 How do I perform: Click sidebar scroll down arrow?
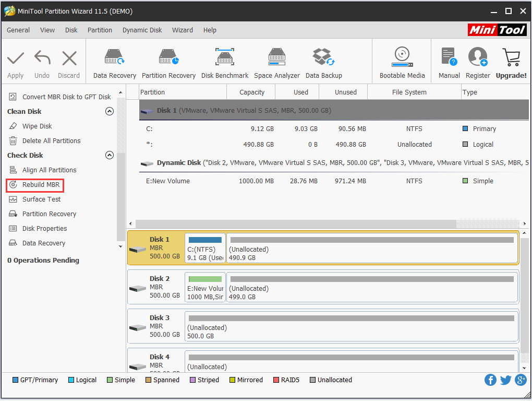pyautogui.click(x=120, y=246)
